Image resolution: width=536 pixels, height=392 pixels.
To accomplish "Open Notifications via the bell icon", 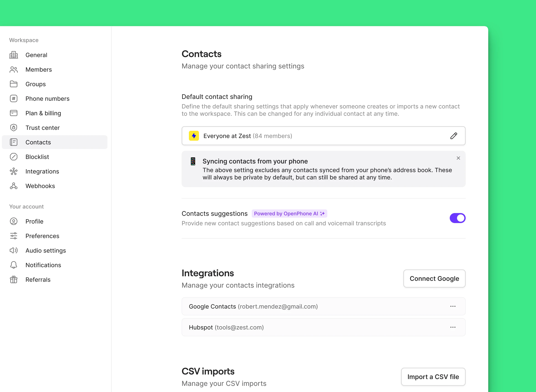I will [x=13, y=265].
